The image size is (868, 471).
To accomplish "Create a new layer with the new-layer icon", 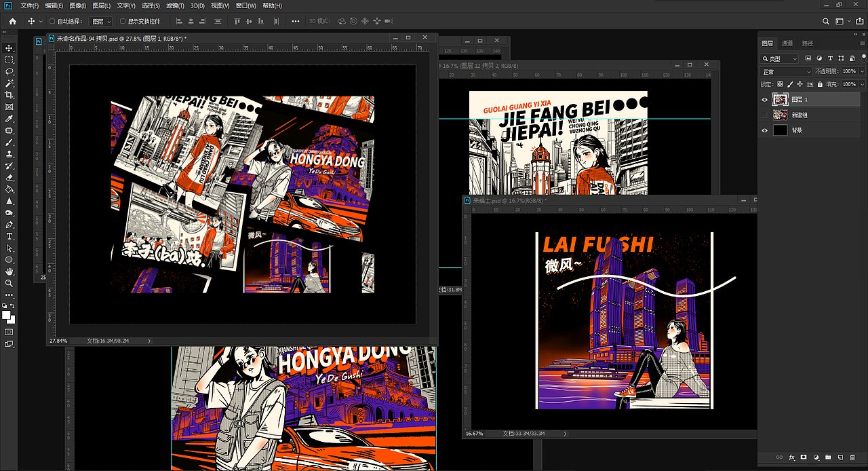I will pyautogui.click(x=840, y=457).
